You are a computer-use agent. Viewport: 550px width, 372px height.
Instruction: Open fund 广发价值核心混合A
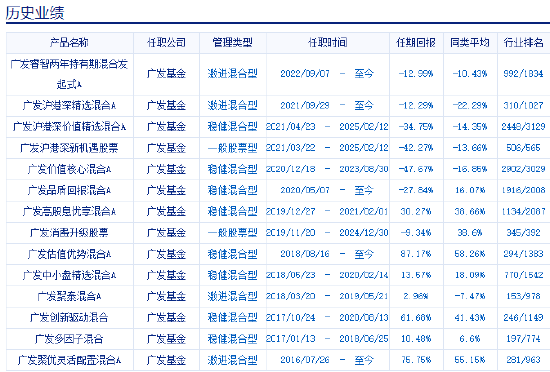(x=69, y=169)
